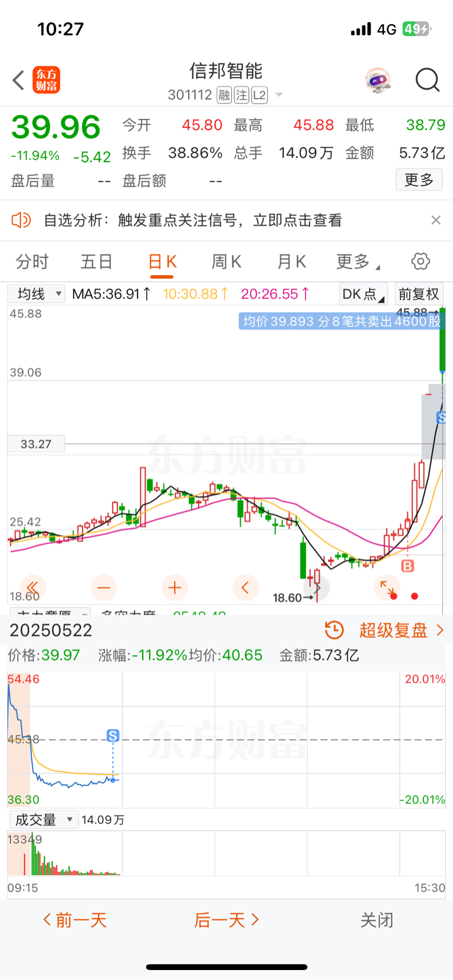Tap the MA5:36.91 value
This screenshot has height=980, width=453.
[x=111, y=293]
